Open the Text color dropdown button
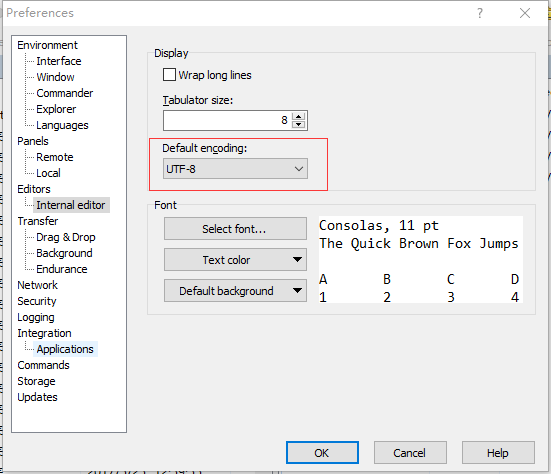Viewport: 551px width, 474px height. click(x=235, y=260)
